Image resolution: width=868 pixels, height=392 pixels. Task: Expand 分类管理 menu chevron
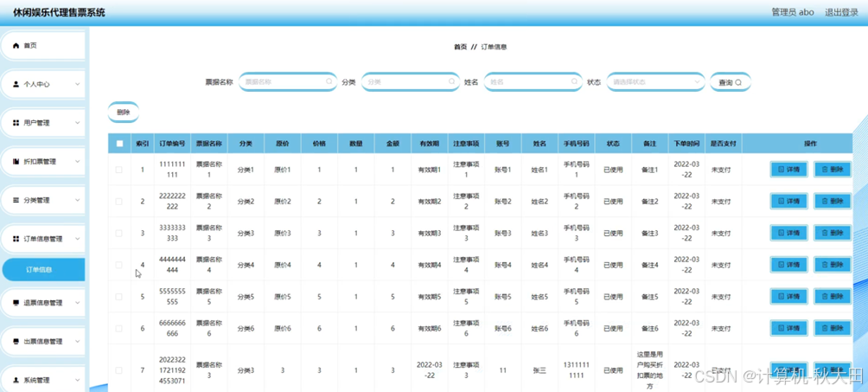[78, 200]
